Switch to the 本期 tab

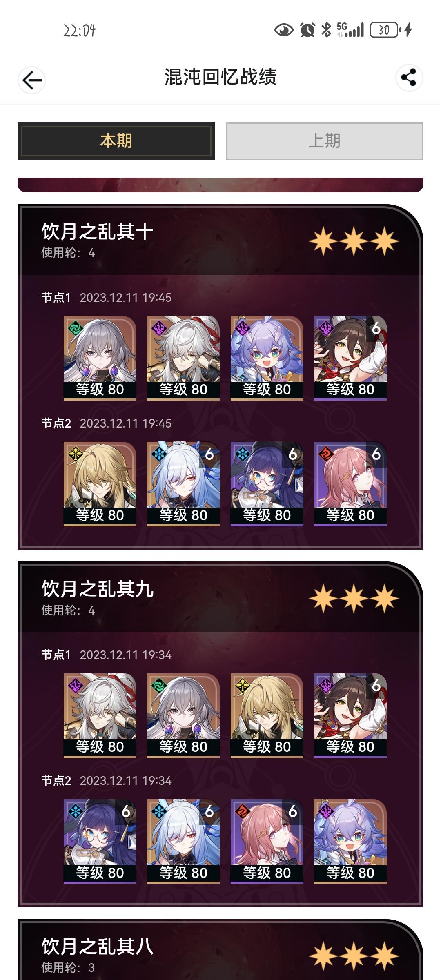click(116, 141)
